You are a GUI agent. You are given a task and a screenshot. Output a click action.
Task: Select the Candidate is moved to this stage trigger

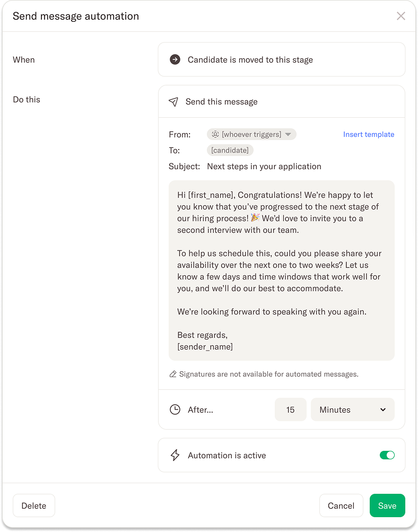click(282, 60)
